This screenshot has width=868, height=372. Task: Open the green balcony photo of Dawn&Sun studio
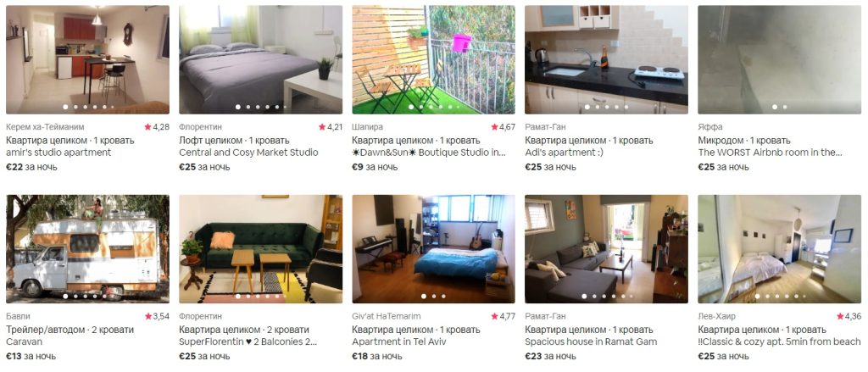[433, 60]
